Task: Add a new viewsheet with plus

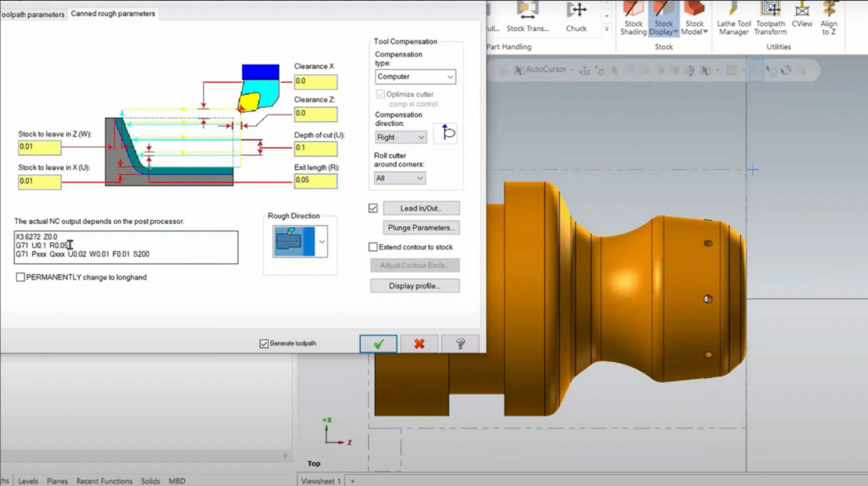Action: pyautogui.click(x=353, y=481)
